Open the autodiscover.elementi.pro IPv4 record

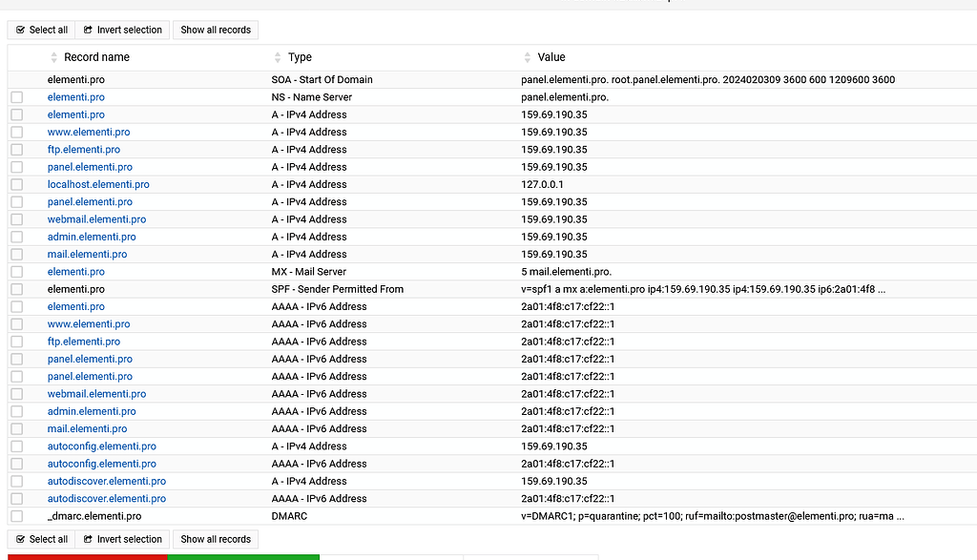click(x=106, y=481)
